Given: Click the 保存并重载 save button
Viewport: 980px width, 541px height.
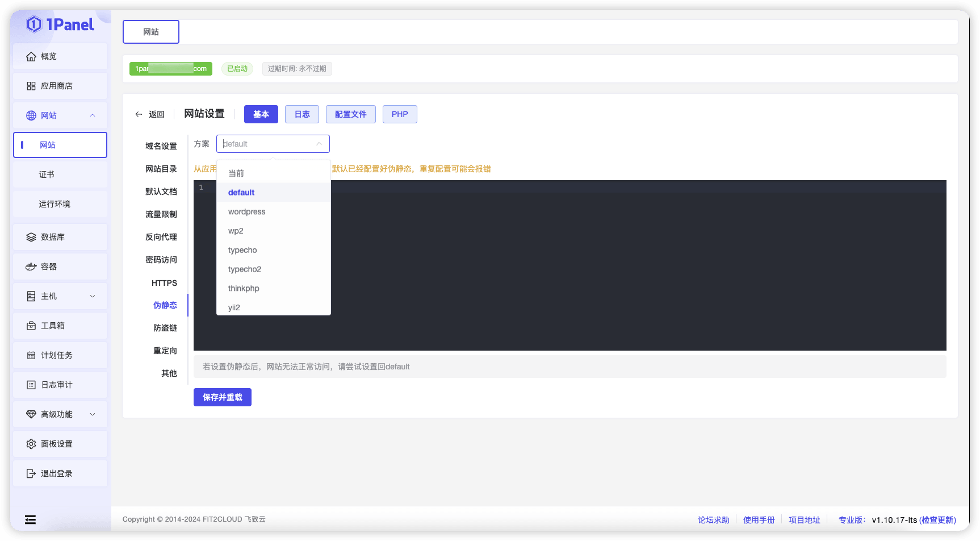Looking at the screenshot, I should click(222, 397).
